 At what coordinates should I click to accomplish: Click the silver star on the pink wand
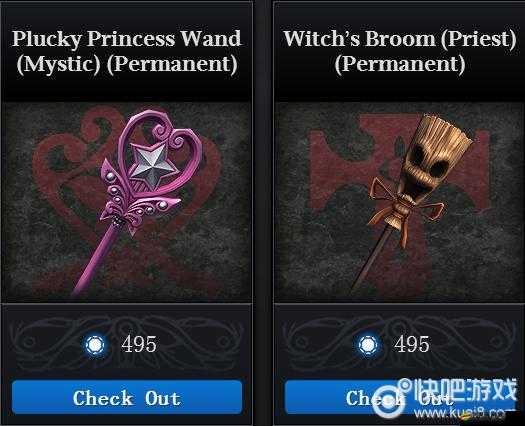coord(152,164)
